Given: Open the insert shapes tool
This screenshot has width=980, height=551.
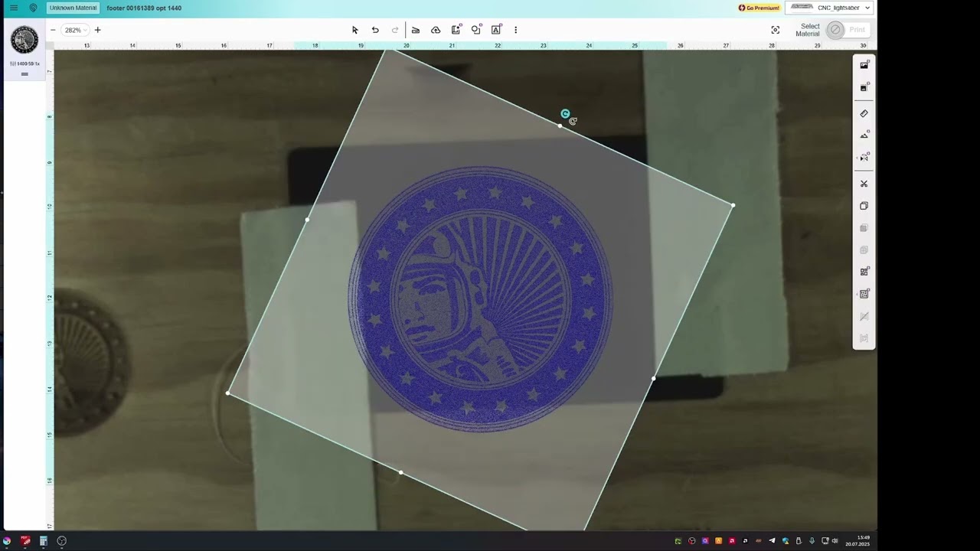Looking at the screenshot, I should 476,30.
